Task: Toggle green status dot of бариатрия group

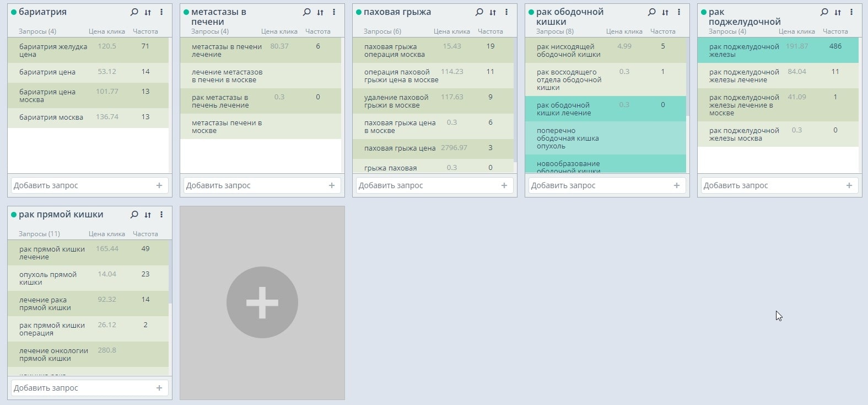Action: pos(14,12)
